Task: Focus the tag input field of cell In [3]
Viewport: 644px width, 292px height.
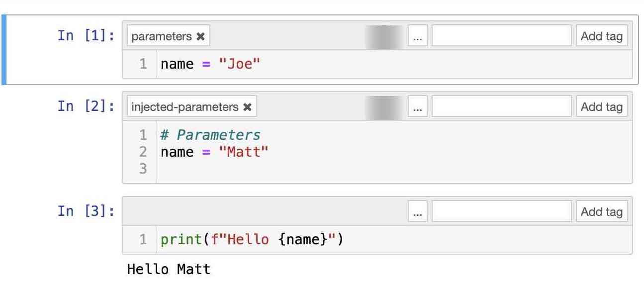Action: pos(501,212)
